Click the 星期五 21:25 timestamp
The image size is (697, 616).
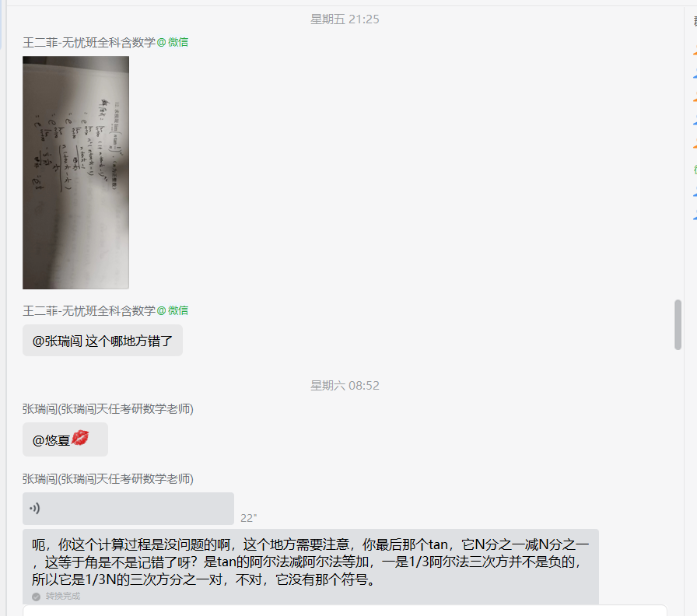tap(345, 19)
